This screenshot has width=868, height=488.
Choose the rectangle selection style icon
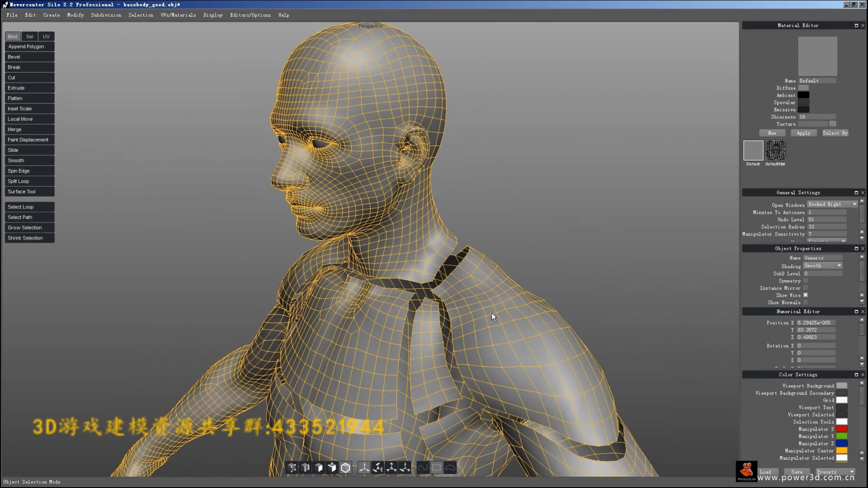pos(436,468)
